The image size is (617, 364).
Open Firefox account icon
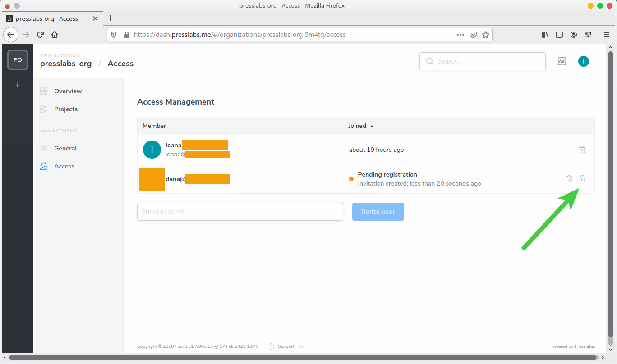coord(574,35)
